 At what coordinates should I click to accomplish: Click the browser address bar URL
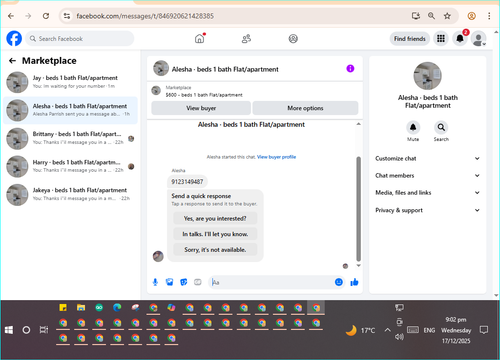(x=145, y=16)
